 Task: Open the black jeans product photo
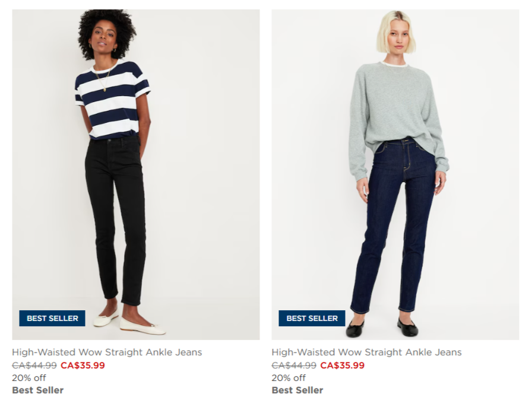[x=136, y=174]
